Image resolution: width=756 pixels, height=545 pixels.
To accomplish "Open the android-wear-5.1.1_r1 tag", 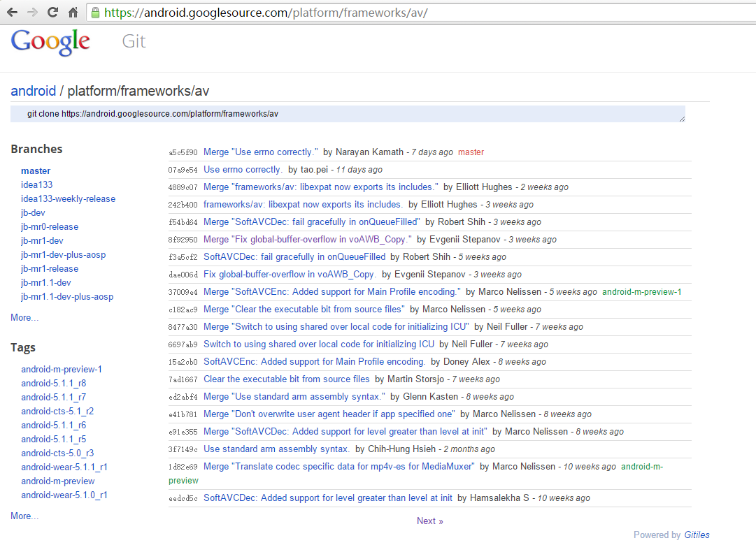I will [64, 467].
